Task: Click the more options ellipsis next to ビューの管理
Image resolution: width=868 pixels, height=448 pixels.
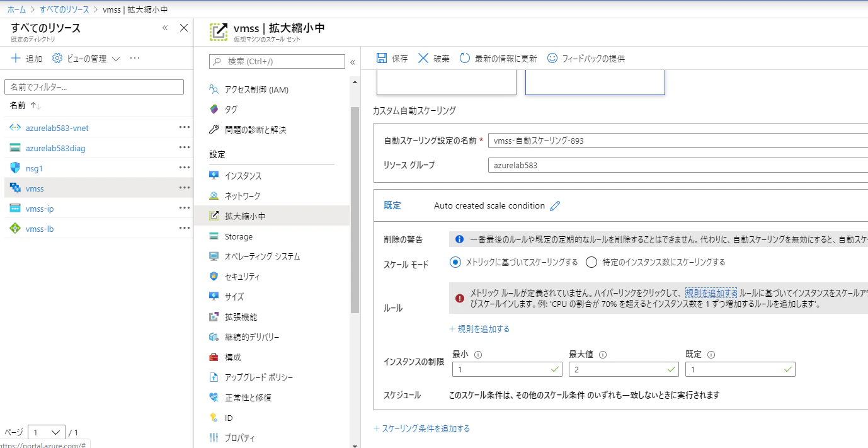Action: pos(135,59)
